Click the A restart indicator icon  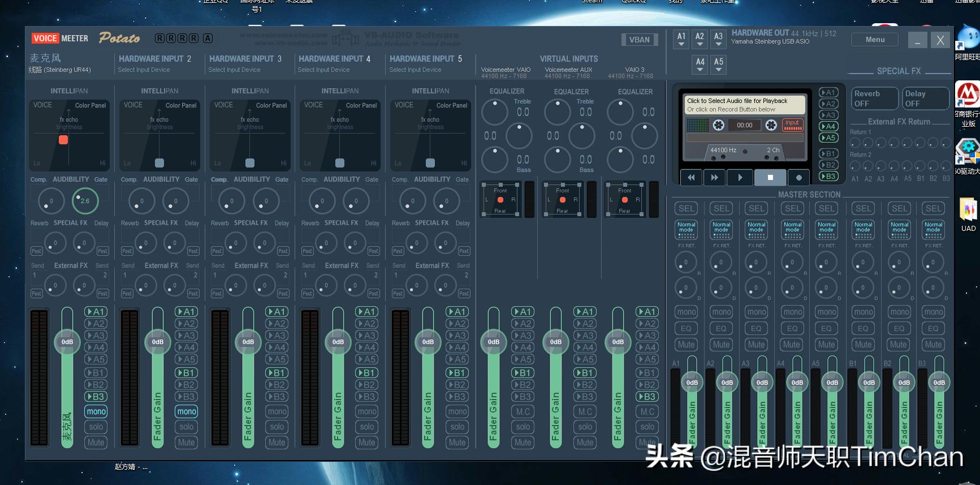208,38
